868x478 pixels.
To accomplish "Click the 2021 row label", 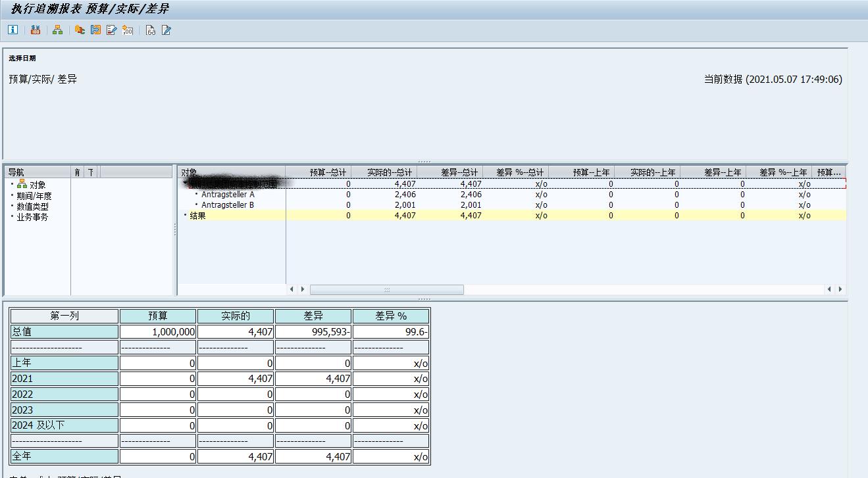I will point(64,379).
